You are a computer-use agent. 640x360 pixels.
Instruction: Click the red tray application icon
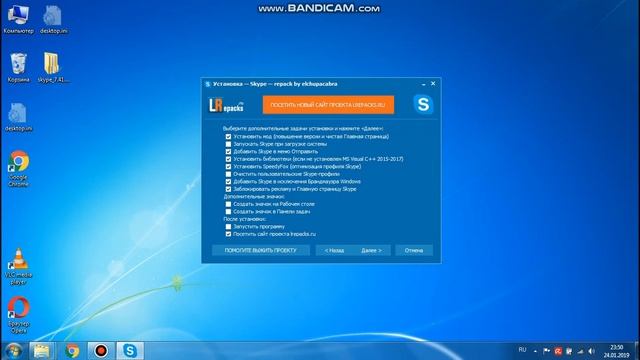pyautogui.click(x=558, y=351)
